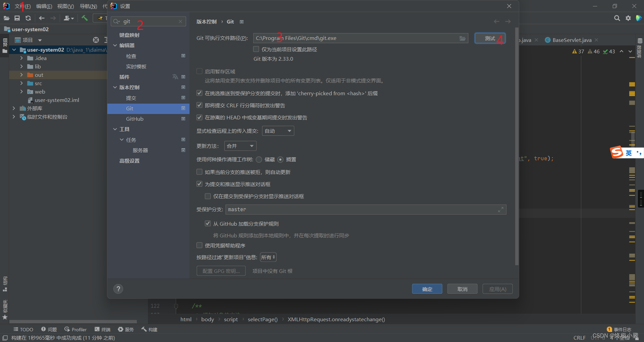
Task: Click the settings dialog forward arrow
Action: [x=508, y=21]
